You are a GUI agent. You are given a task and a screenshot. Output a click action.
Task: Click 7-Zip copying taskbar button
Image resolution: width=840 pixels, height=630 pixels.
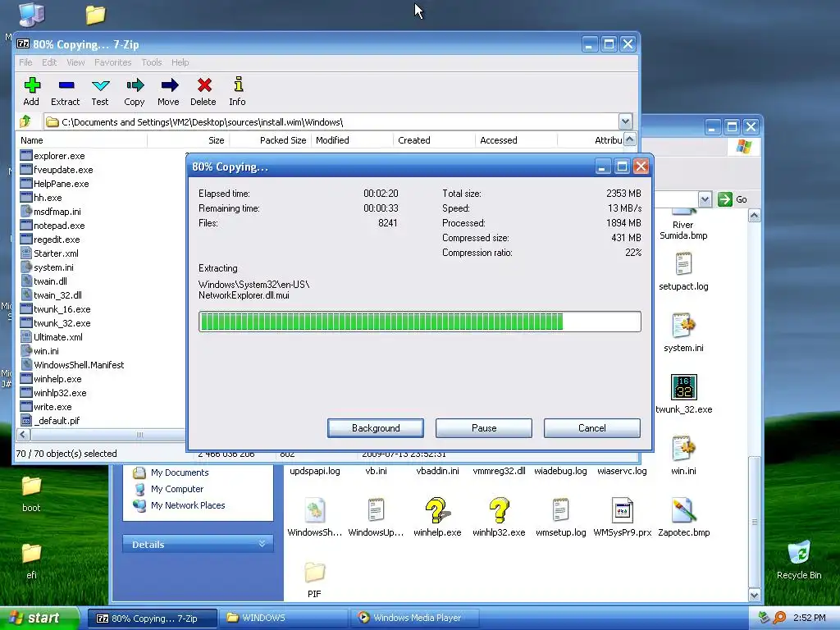152,618
